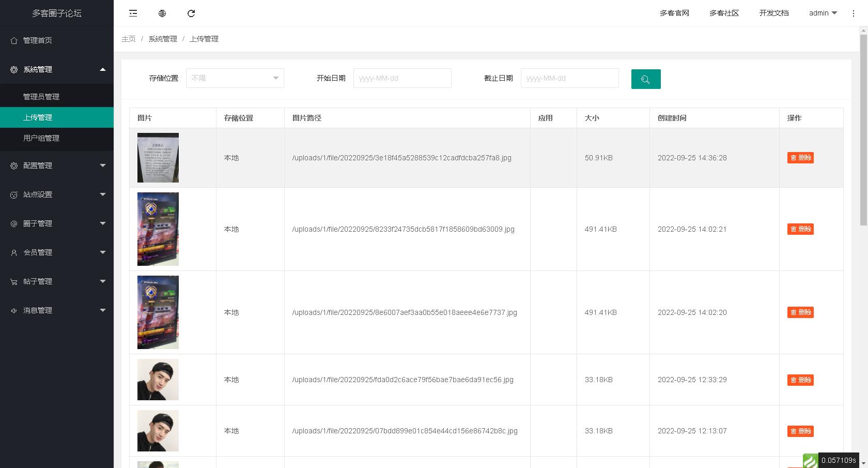Open the vertical dots menu at top right
Screen dimensions: 868x468
pos(854,13)
